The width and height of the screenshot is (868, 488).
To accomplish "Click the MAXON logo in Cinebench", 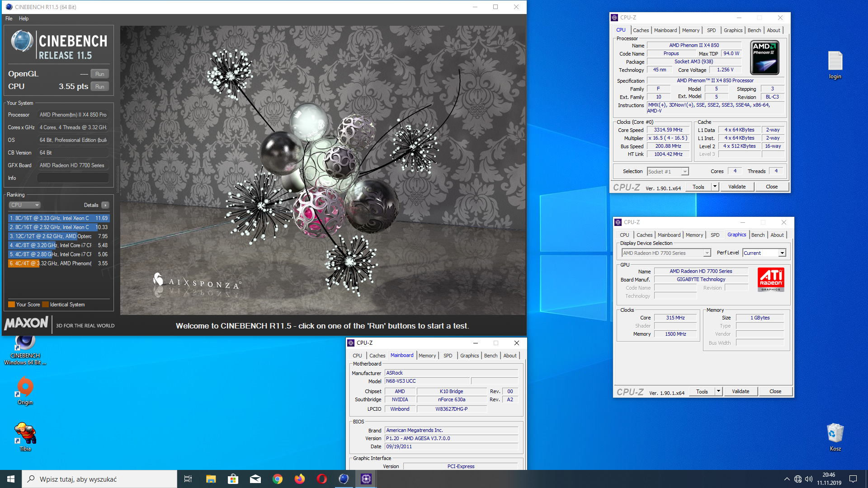I will point(26,323).
